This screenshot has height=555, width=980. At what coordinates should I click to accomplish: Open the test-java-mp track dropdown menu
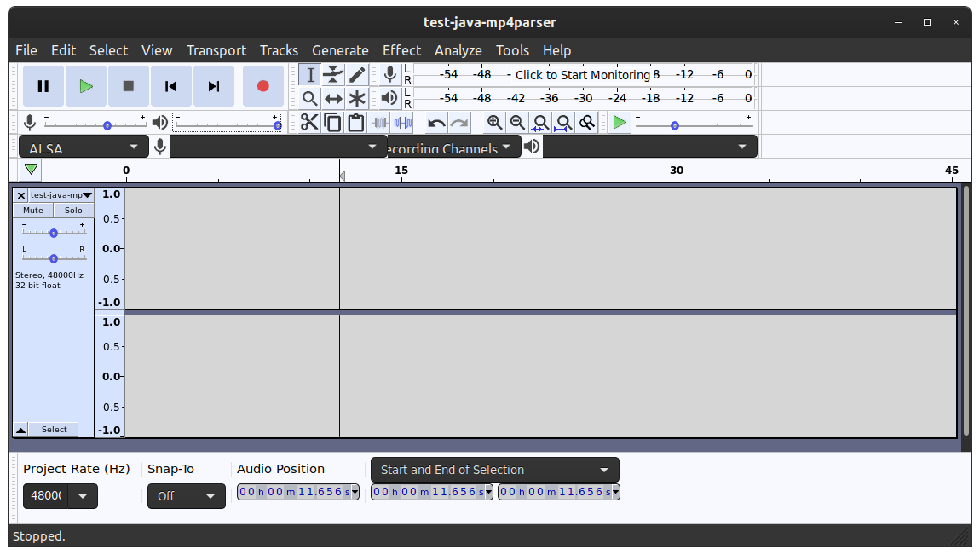click(x=61, y=195)
